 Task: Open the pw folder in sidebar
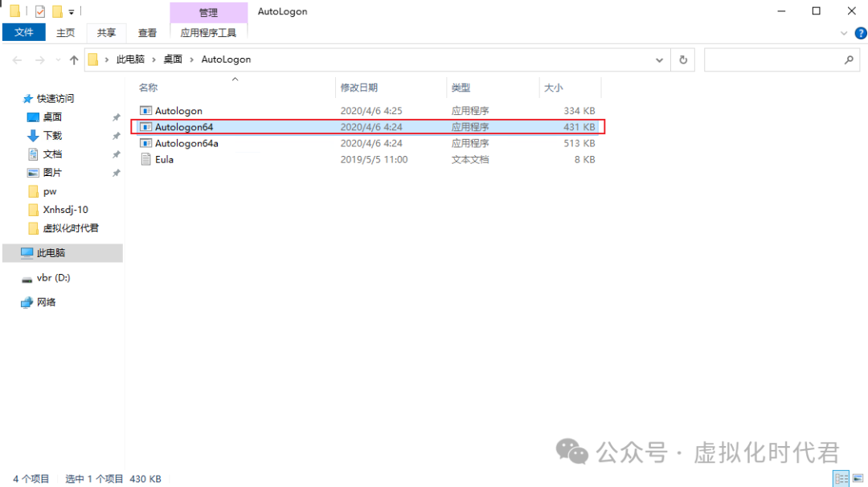click(x=49, y=191)
